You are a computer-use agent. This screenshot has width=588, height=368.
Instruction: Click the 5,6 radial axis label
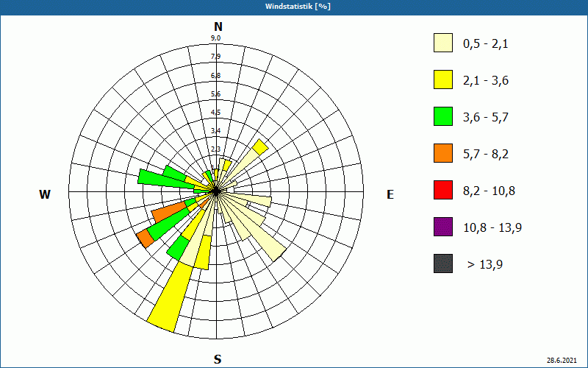(x=215, y=94)
